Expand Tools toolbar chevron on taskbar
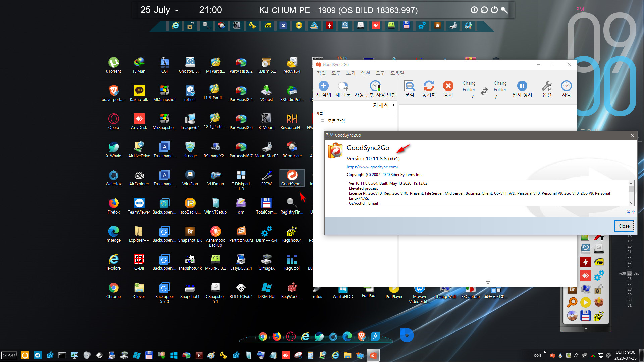644x362 pixels. tap(545, 352)
